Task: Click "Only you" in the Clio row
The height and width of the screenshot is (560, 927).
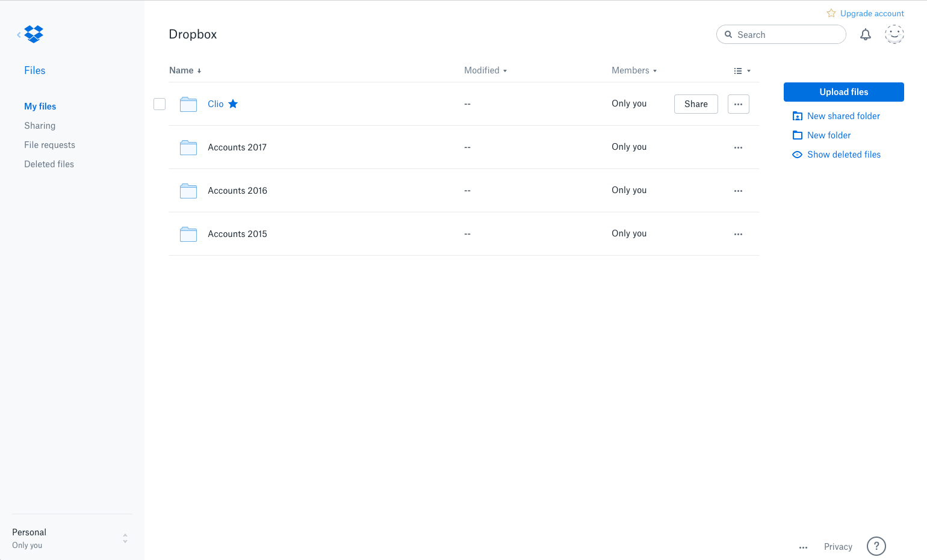Action: point(629,103)
